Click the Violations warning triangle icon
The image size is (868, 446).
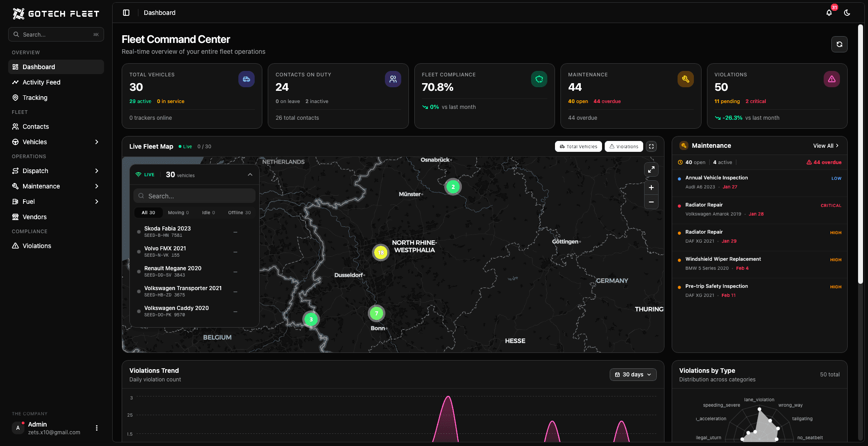(x=831, y=79)
